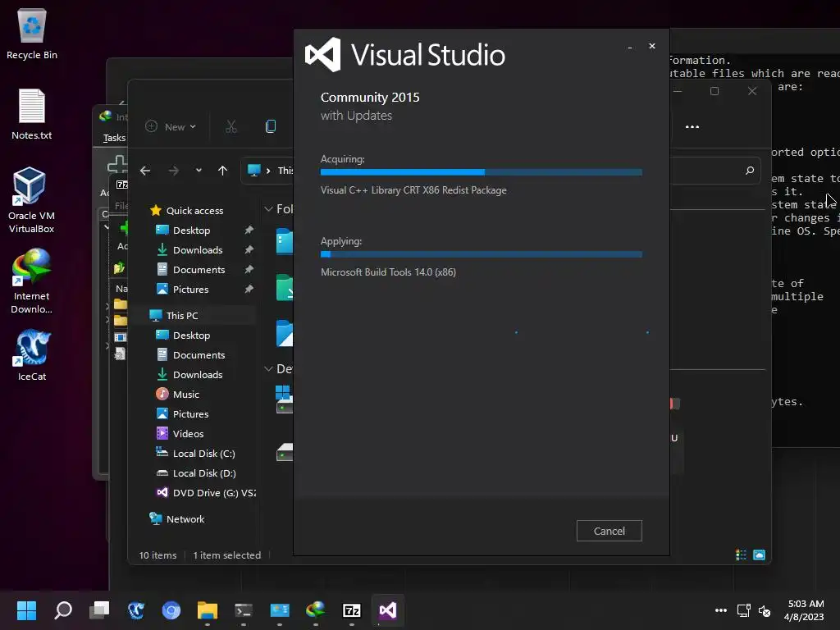Open File Explorer from taskbar
The width and height of the screenshot is (840, 630).
[208, 610]
